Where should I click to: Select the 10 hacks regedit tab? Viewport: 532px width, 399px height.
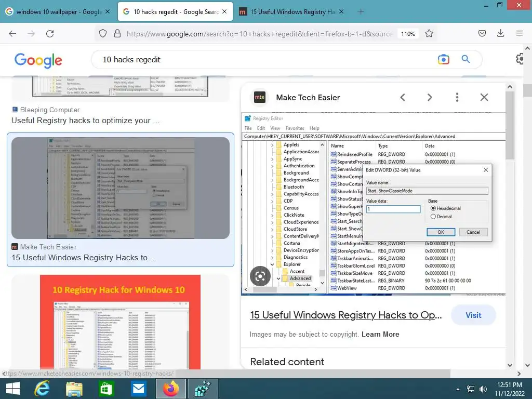[175, 12]
